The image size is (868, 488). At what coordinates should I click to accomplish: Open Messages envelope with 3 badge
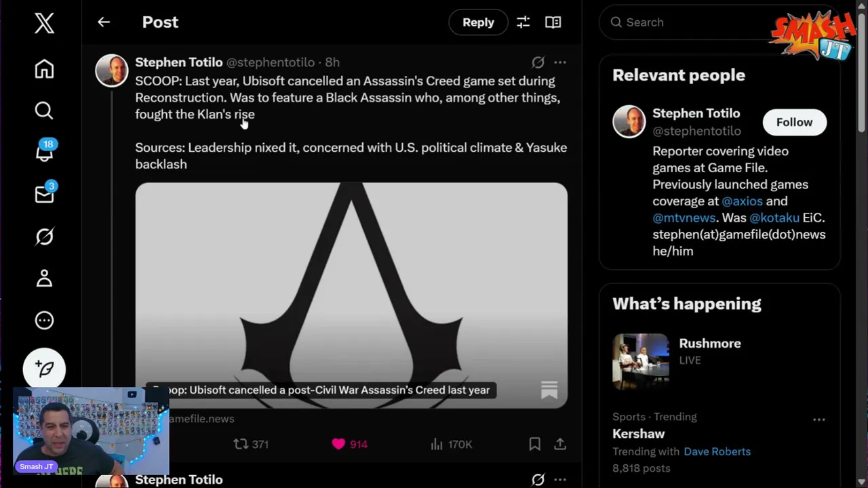click(x=44, y=193)
